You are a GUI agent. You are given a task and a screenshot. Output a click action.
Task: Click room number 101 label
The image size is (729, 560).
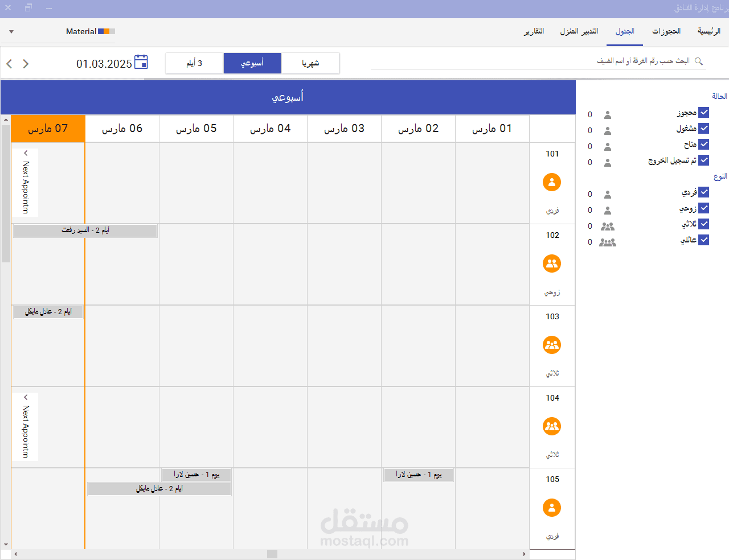click(x=552, y=154)
